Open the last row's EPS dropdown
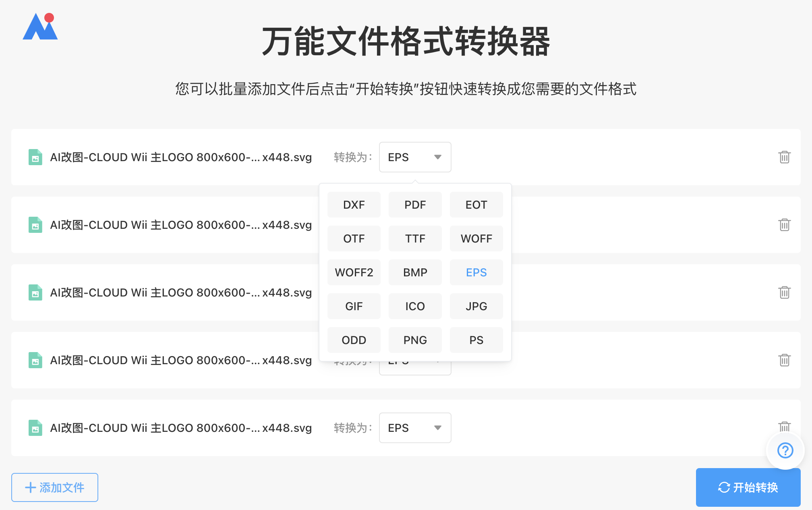This screenshot has height=510, width=812. [x=415, y=428]
